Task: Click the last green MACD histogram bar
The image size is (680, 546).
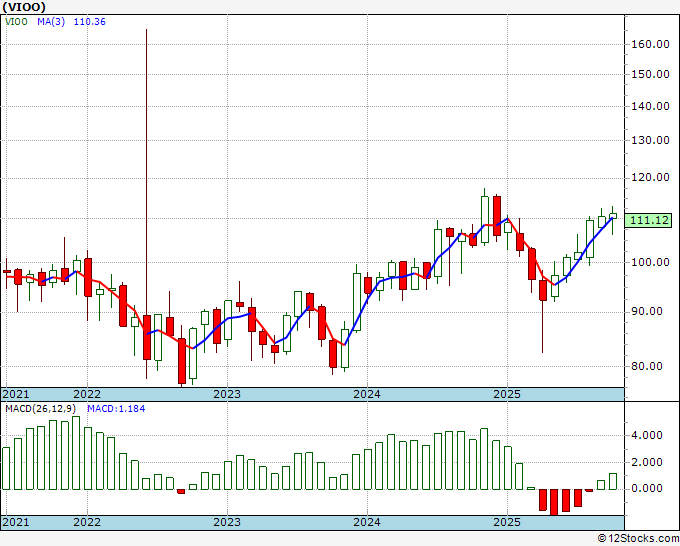Action: (613, 481)
